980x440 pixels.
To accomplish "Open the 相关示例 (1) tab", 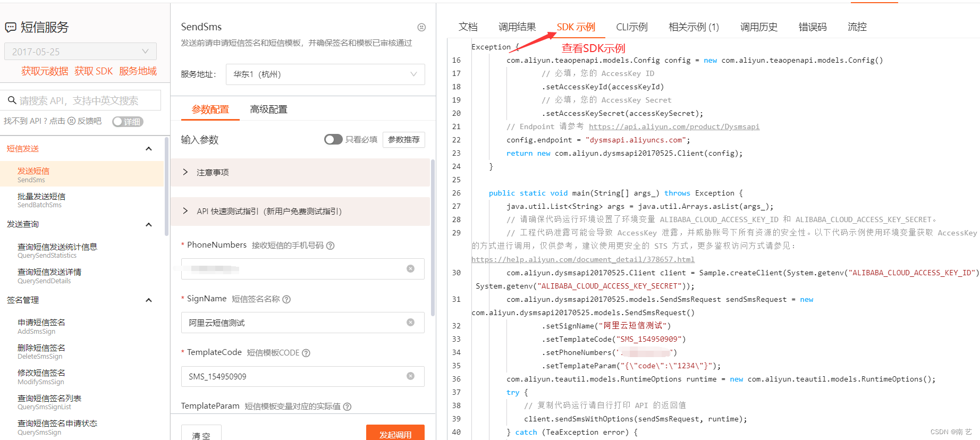I will (x=694, y=27).
